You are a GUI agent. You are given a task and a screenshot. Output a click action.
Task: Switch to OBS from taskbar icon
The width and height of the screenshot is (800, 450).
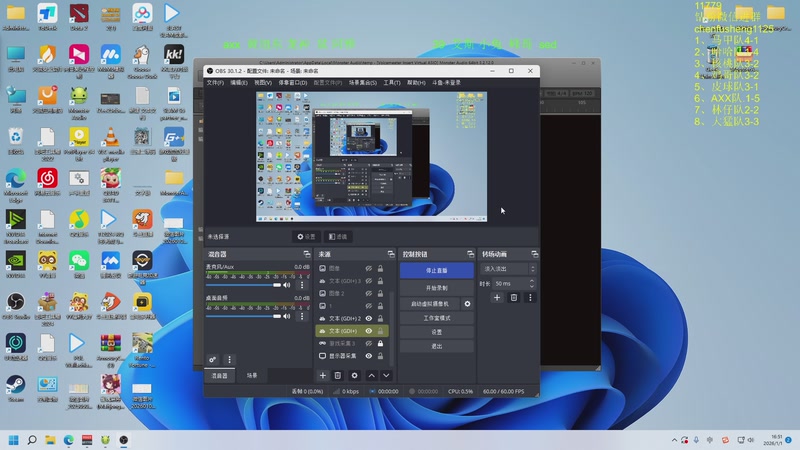[x=123, y=440]
